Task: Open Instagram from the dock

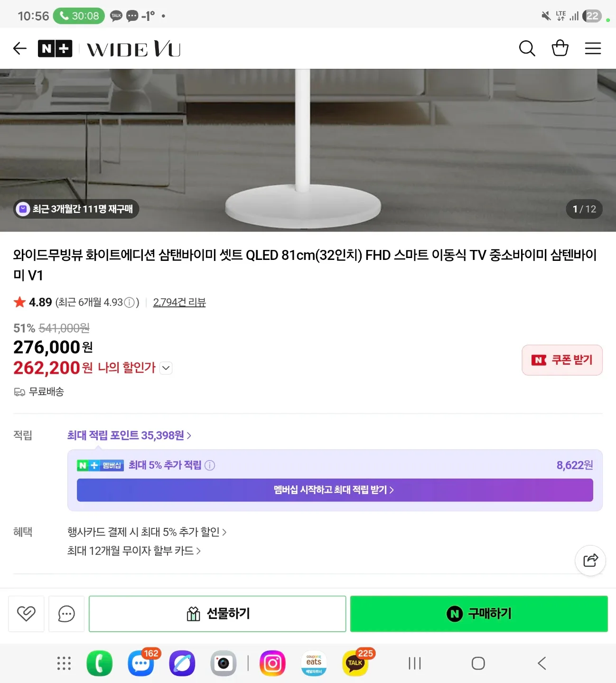Action: [x=272, y=663]
